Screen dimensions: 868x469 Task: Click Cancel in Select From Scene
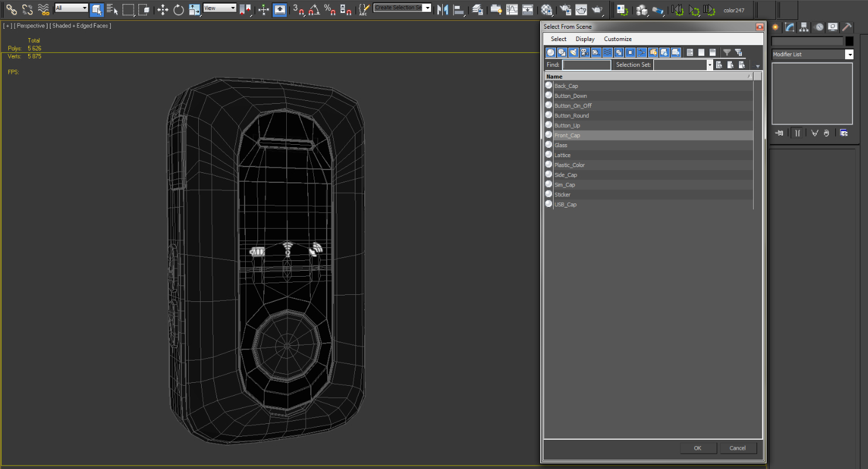click(x=738, y=448)
